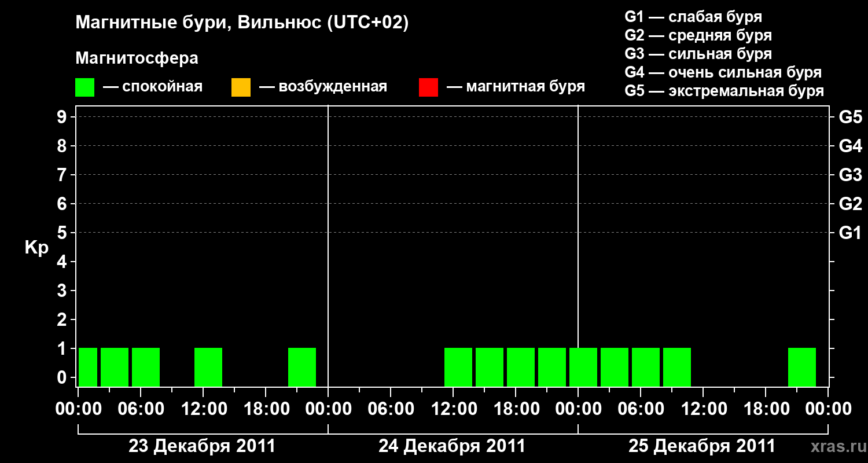The height and width of the screenshot is (463, 868).
Task: Click the 18:00 time label for 23 Декабря
Action: tap(266, 409)
